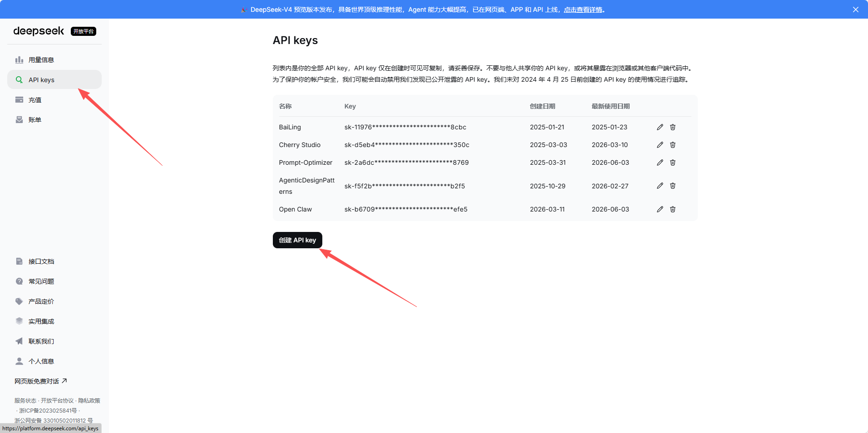The width and height of the screenshot is (868, 433).
Task: Click the 最新使用日期 column header
Action: pos(611,106)
